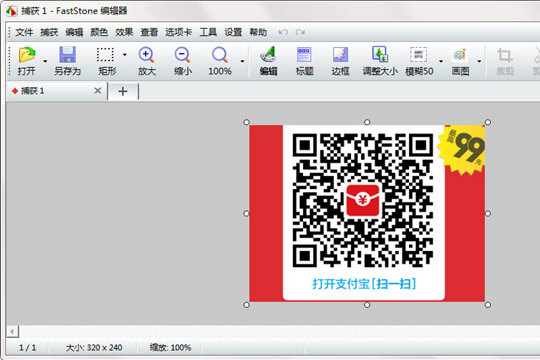Open the 颜色 menu
Screen dimensions: 540x360
99,32
